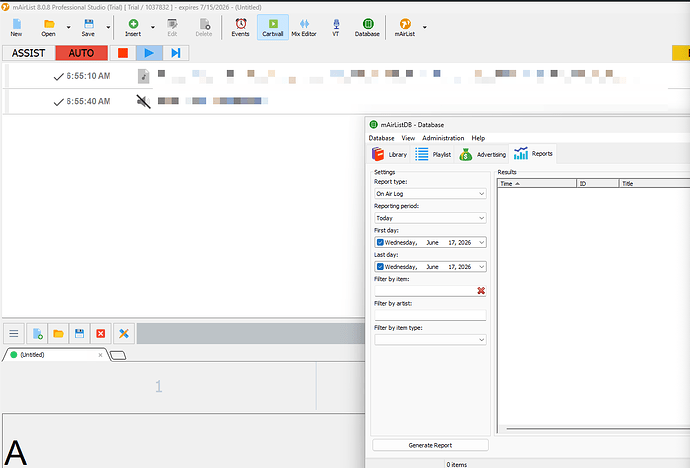Viewport: 690px width, 468px height.
Task: Add a new empty cartwall tab
Action: point(117,355)
